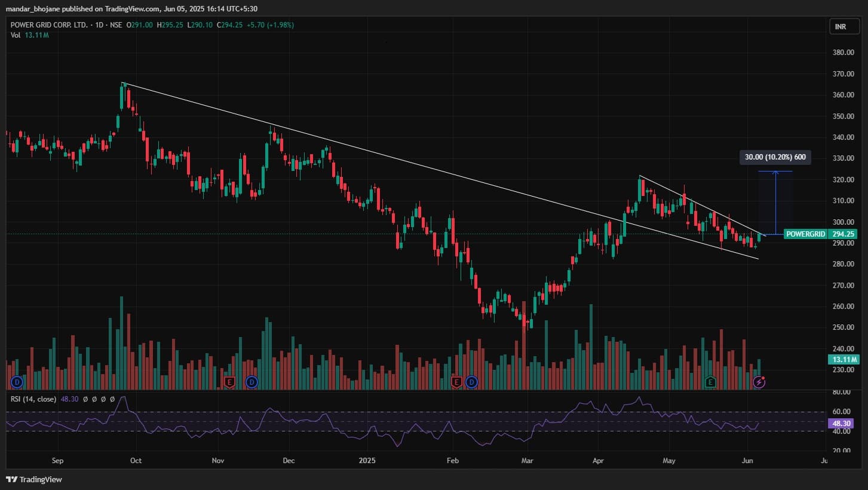Image resolution: width=868 pixels, height=490 pixels.
Task: Click the 380.00 level on price scale
Action: [844, 53]
